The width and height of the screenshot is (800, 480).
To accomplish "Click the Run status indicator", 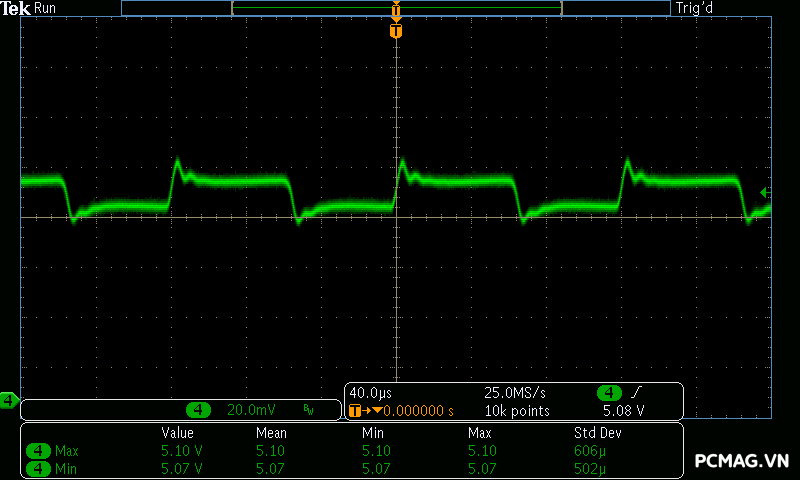I will (46, 8).
